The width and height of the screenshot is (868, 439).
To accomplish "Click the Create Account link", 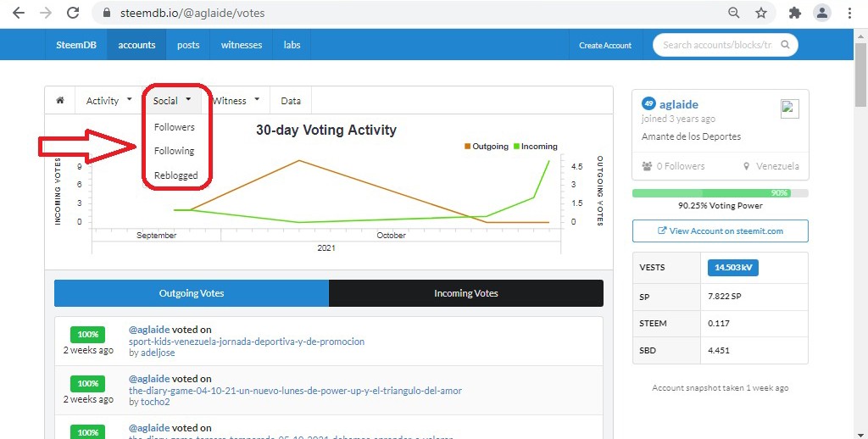I will [x=605, y=46].
